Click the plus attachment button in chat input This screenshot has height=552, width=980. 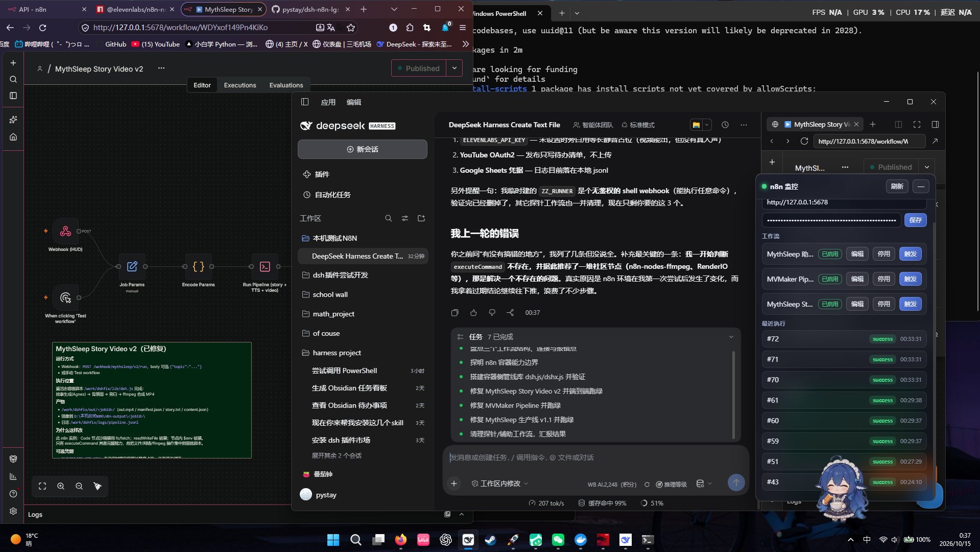coord(453,483)
